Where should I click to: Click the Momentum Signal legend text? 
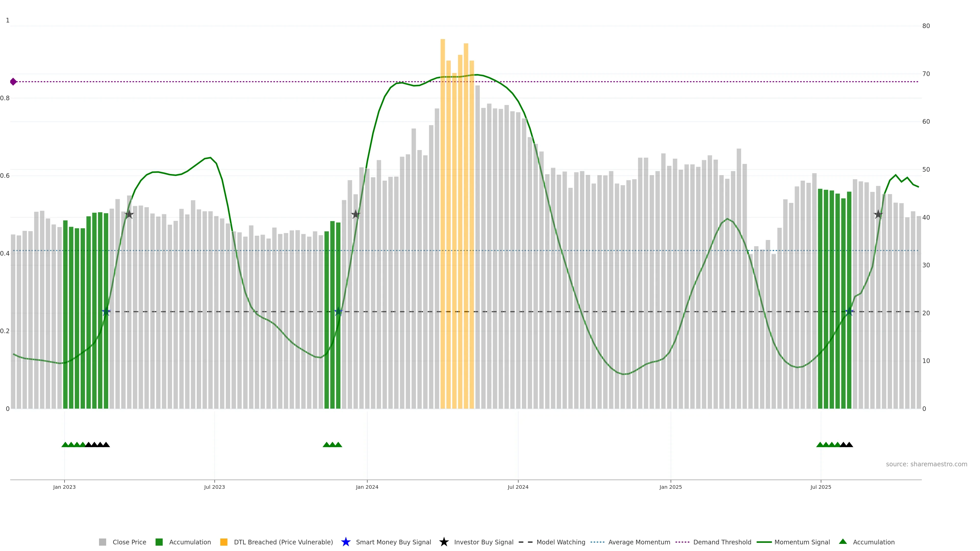tap(802, 542)
